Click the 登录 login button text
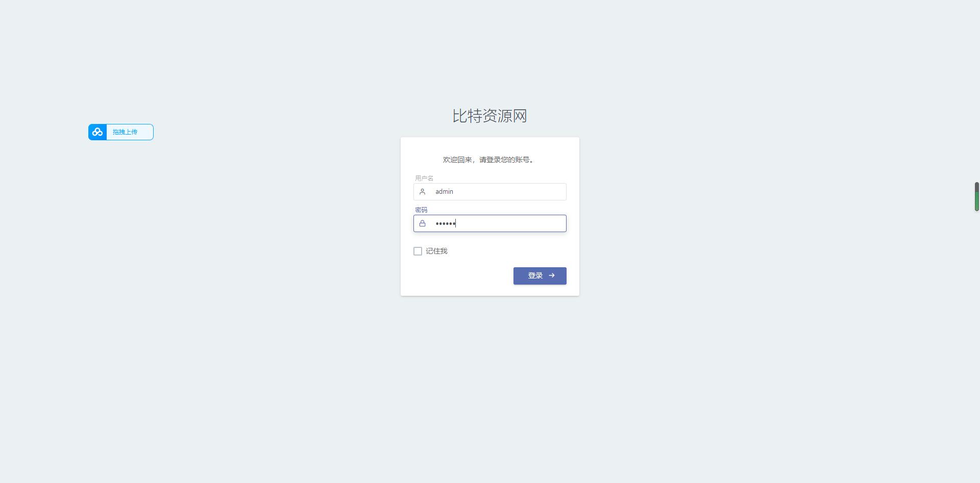This screenshot has width=980, height=483. tap(535, 275)
